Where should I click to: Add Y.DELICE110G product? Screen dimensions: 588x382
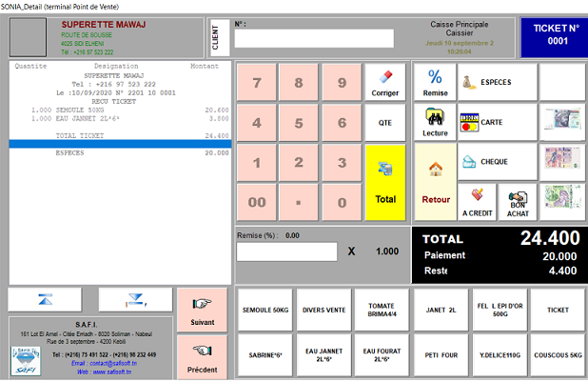pos(500,355)
